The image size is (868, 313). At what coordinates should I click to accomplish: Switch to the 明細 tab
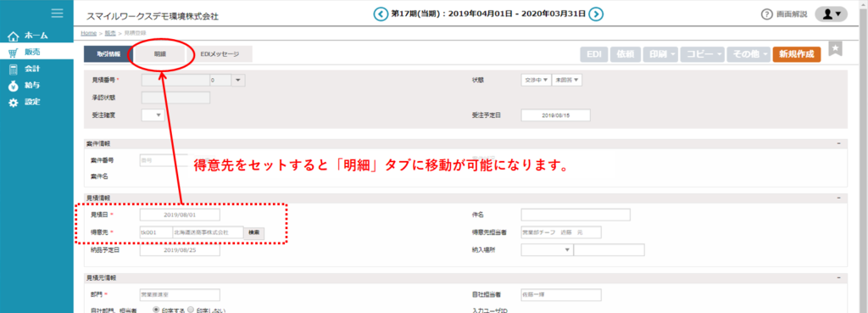[160, 54]
